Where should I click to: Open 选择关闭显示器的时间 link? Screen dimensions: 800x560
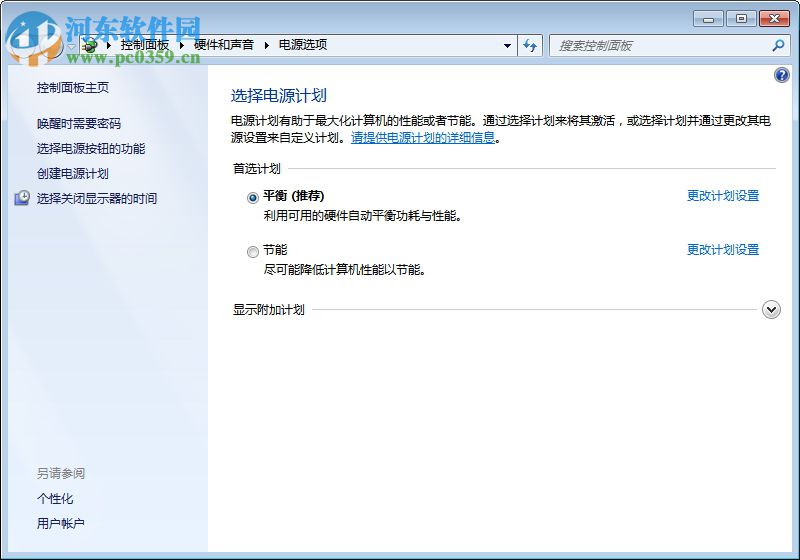click(96, 198)
